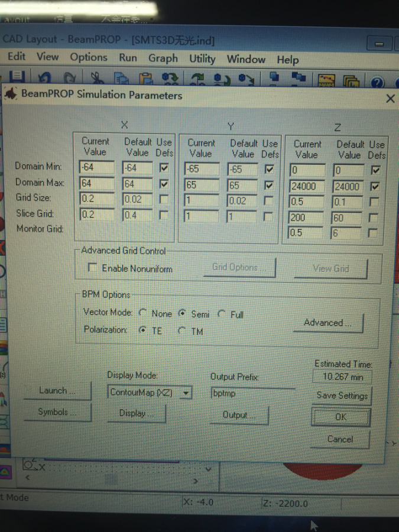Click the Cut scissors icon

click(x=97, y=79)
